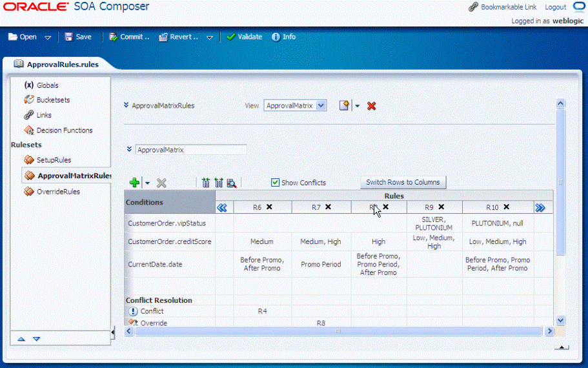
Task: Click the Decision Functions icon
Action: coord(29,130)
